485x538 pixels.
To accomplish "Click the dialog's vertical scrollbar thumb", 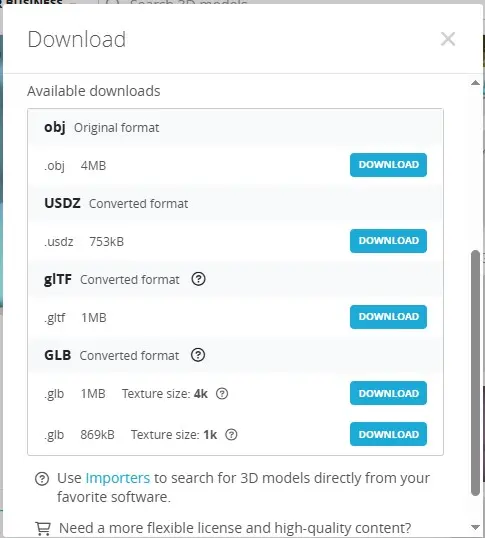I will point(475,373).
